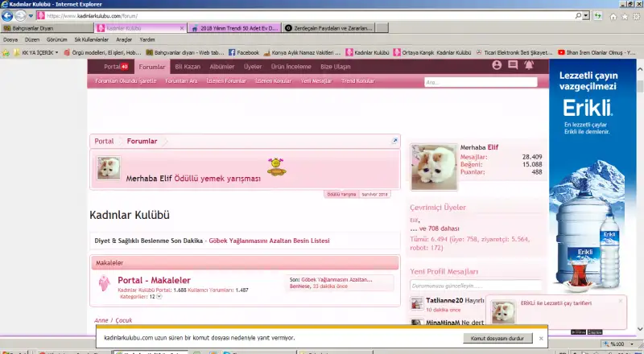
Task: Open the Araçlar menu
Action: click(124, 40)
